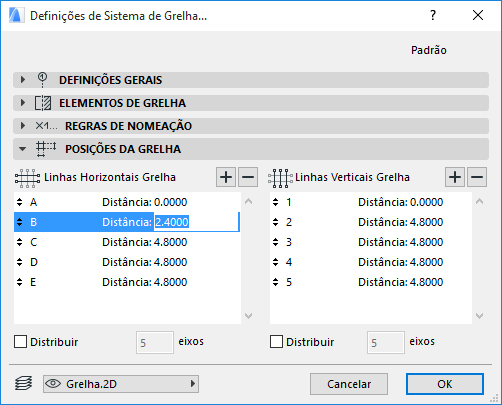Select horizontal line A row handle
Image resolution: width=502 pixels, height=405 pixels.
[20, 202]
